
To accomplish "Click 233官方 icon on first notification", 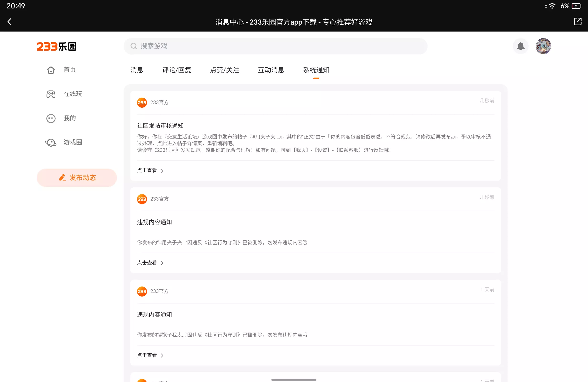I will pos(142,102).
